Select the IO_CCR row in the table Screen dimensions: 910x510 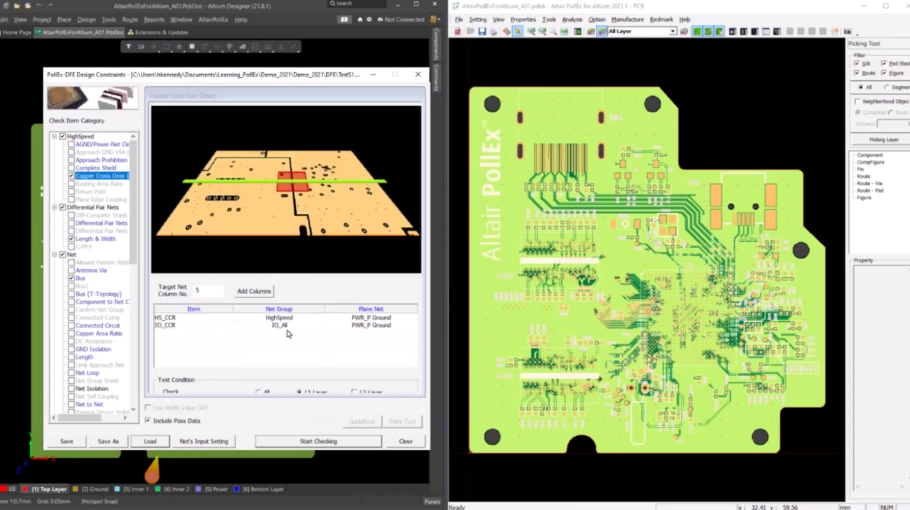coord(285,325)
